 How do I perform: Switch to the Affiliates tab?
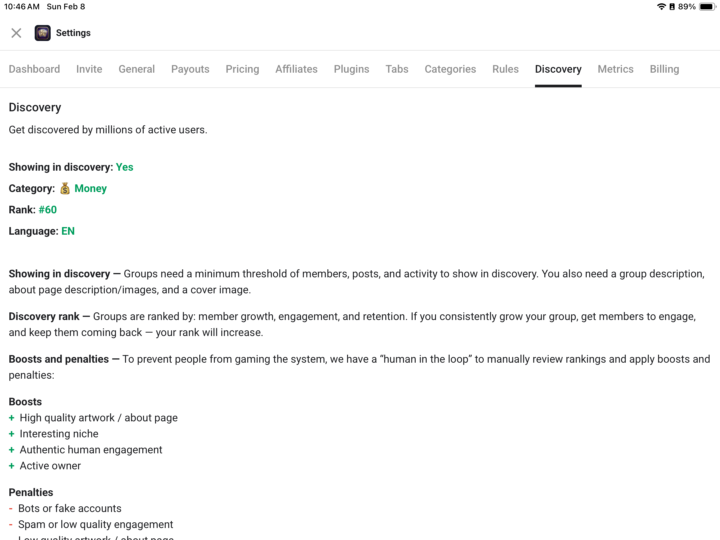(296, 69)
